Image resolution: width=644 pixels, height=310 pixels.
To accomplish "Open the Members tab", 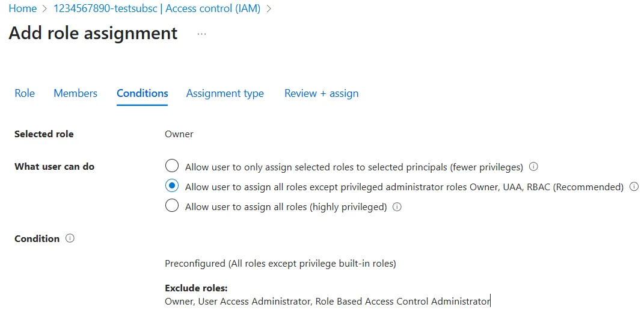I will coord(75,93).
